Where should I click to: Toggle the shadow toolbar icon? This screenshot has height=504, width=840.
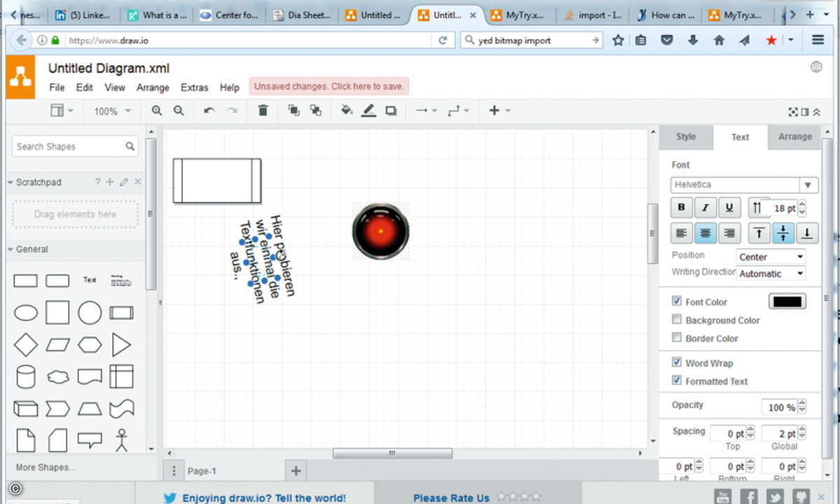tap(391, 111)
